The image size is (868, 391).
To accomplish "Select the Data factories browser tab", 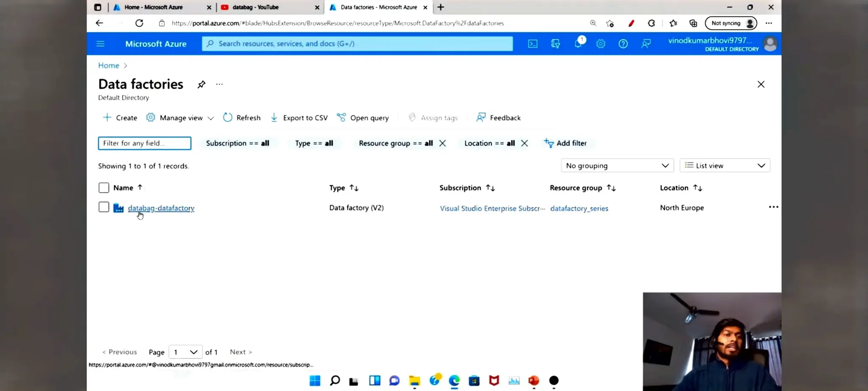I will point(378,7).
